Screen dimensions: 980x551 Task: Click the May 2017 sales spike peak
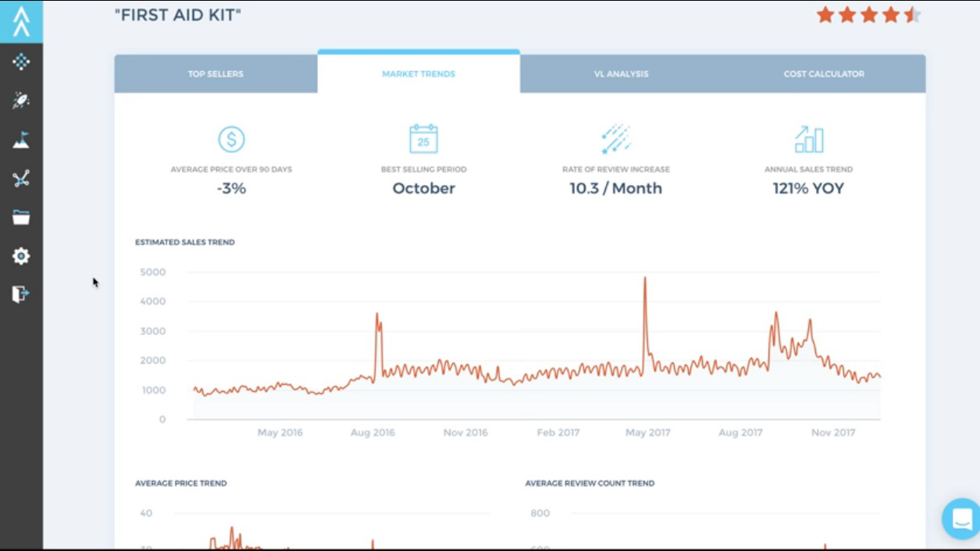click(x=645, y=279)
